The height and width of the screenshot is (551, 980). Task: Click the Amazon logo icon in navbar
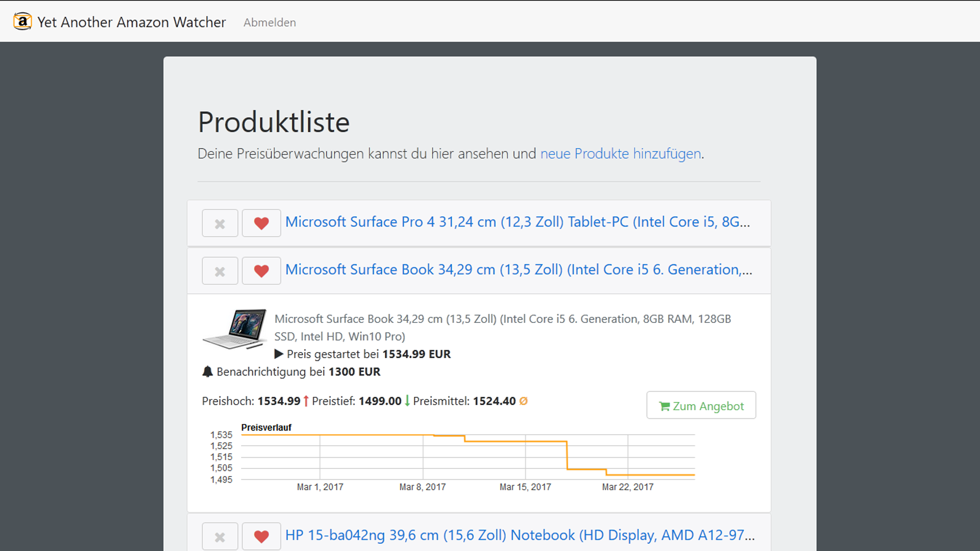22,21
